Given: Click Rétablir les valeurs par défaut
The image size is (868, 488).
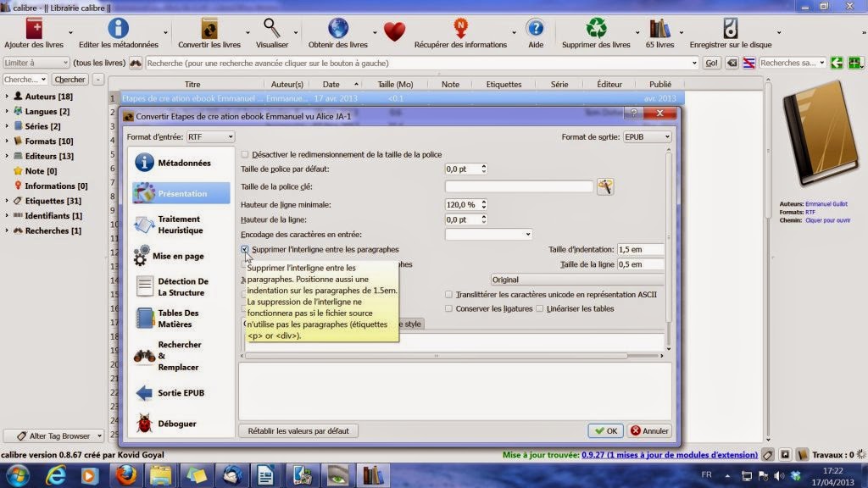Looking at the screenshot, I should pos(298,430).
